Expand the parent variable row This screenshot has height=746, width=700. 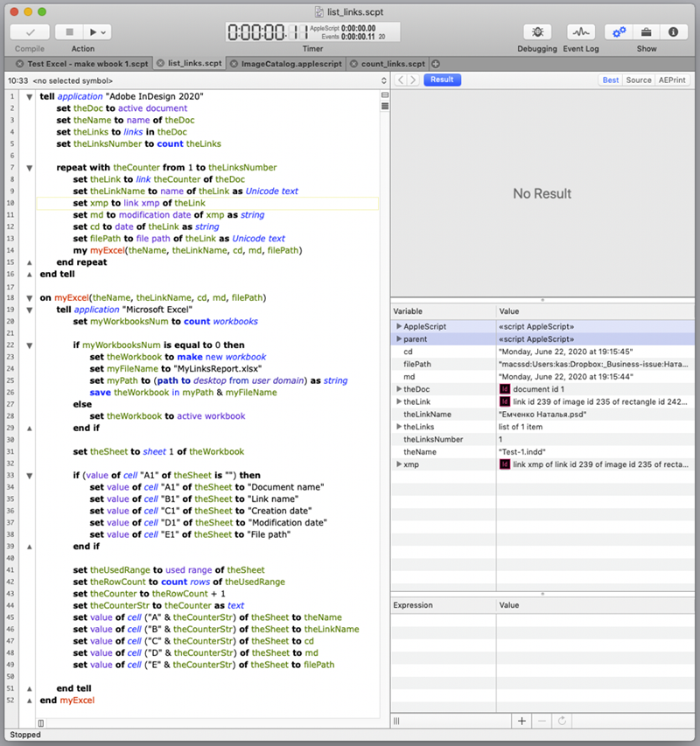[399, 338]
